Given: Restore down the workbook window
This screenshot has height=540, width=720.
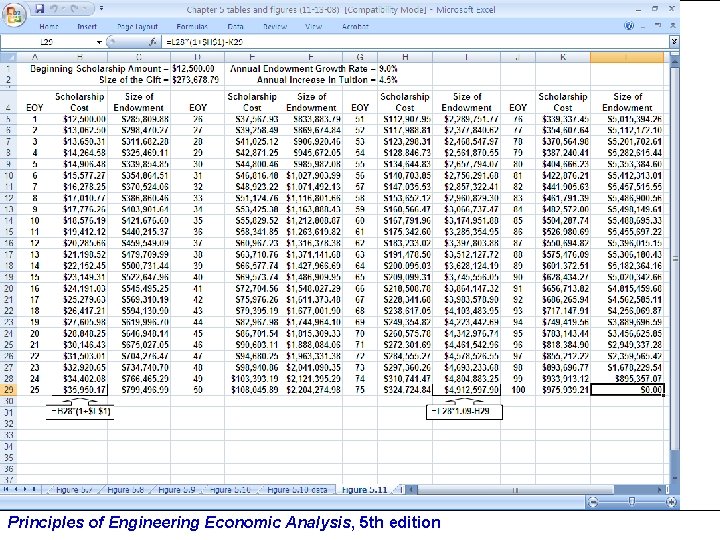Looking at the screenshot, I should click(658, 26).
